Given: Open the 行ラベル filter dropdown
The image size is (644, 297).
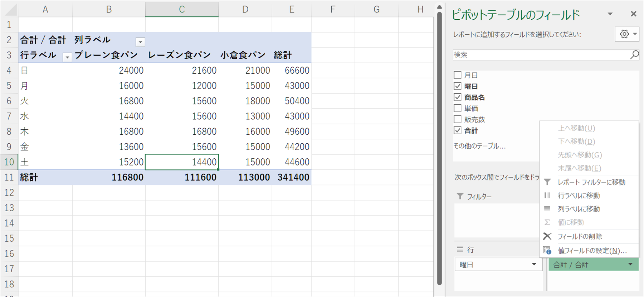Looking at the screenshot, I should tap(67, 57).
